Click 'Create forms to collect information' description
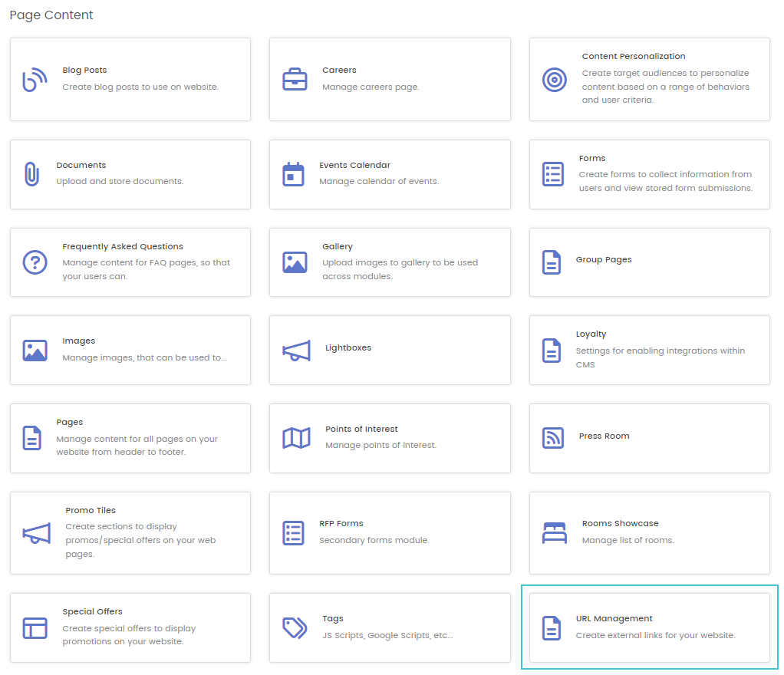Viewport: 784px width, 675px height. [x=666, y=181]
